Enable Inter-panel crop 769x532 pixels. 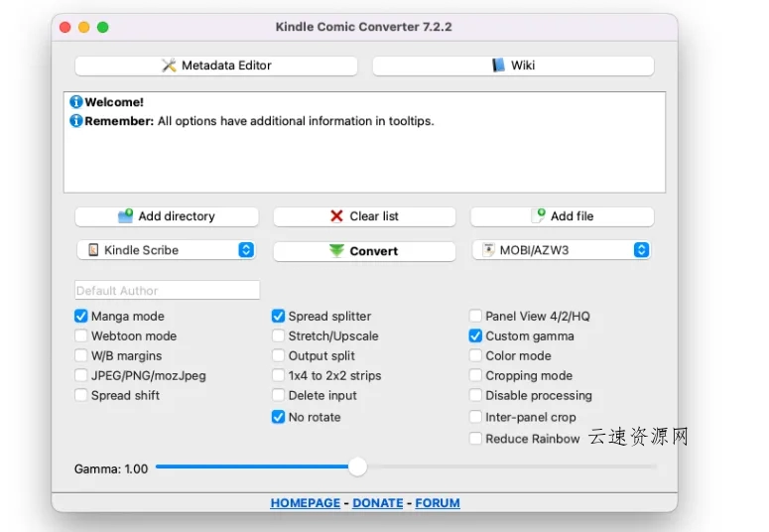pos(475,417)
